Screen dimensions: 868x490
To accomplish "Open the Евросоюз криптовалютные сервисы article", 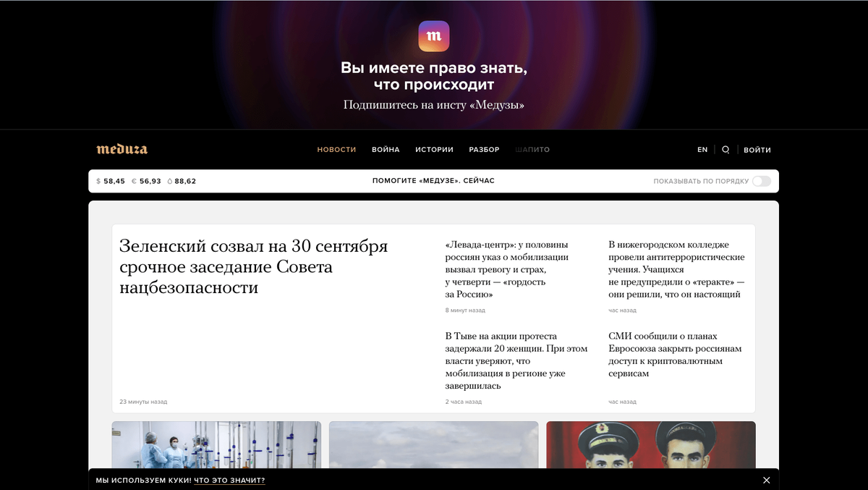I will tap(675, 355).
